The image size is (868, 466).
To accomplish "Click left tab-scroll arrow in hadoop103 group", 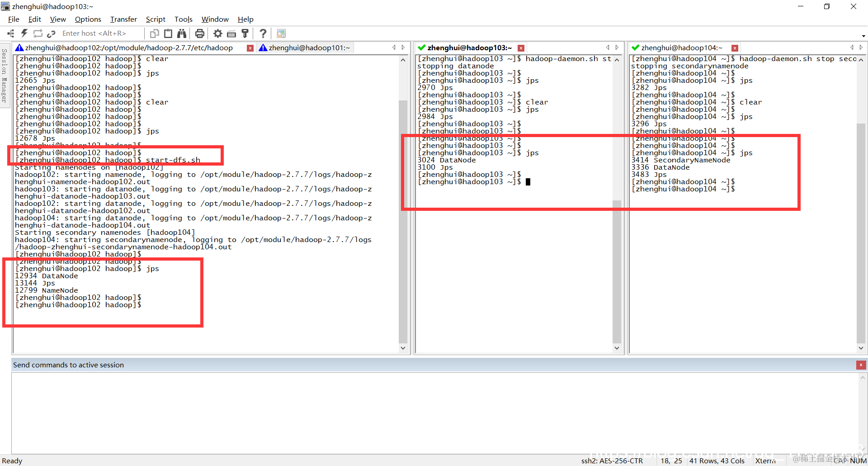I will coord(608,48).
